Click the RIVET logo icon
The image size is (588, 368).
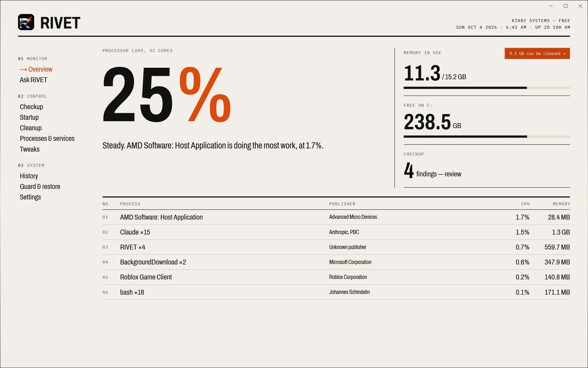(26, 22)
